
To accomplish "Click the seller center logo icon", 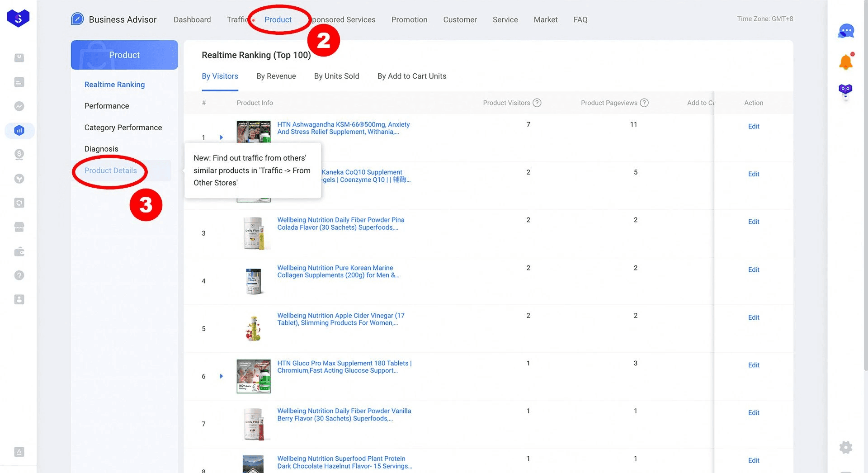I will 18,18.
